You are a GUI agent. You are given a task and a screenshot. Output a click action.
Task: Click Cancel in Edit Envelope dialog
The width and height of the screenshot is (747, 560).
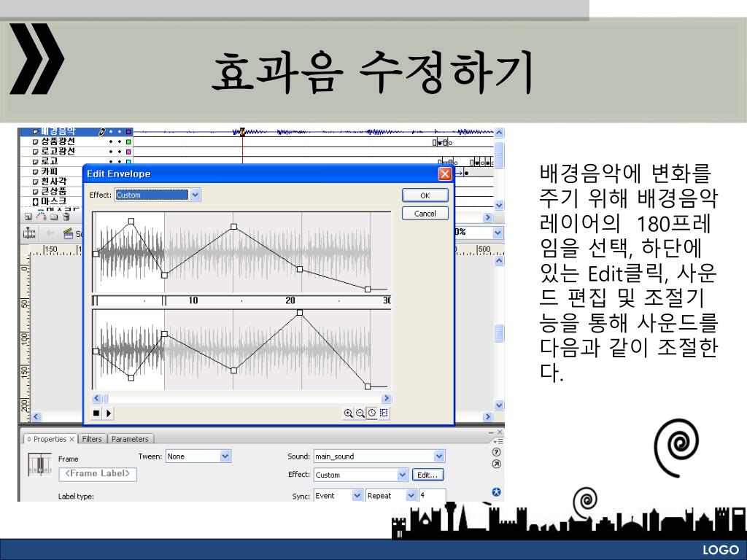425,214
